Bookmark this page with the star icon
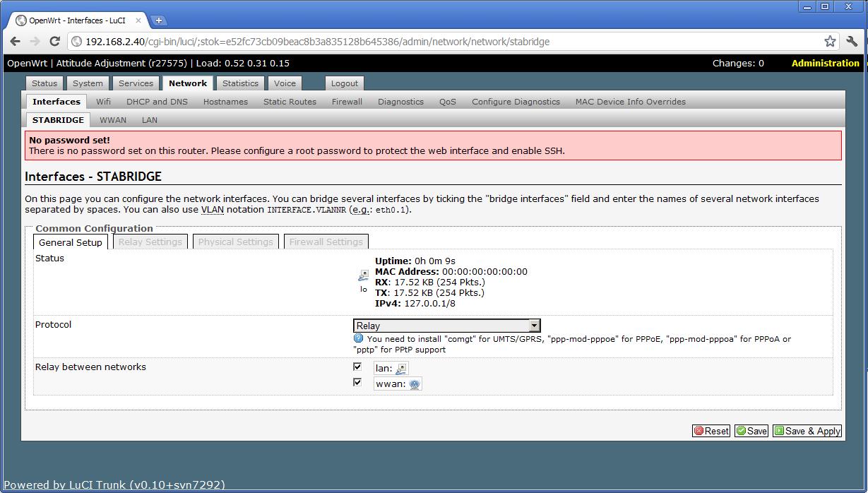The height and width of the screenshot is (493, 868). tap(830, 42)
